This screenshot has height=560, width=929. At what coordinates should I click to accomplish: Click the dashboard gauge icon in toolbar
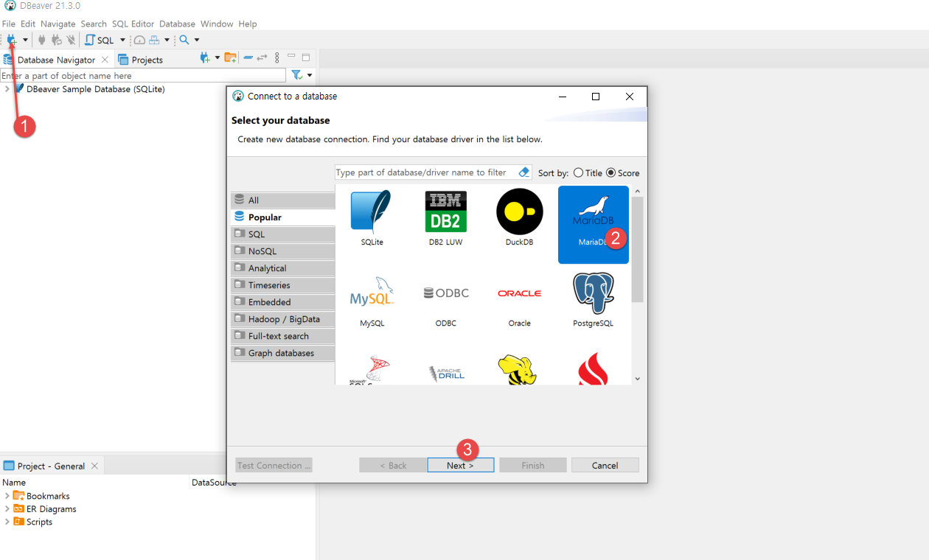[x=139, y=40]
